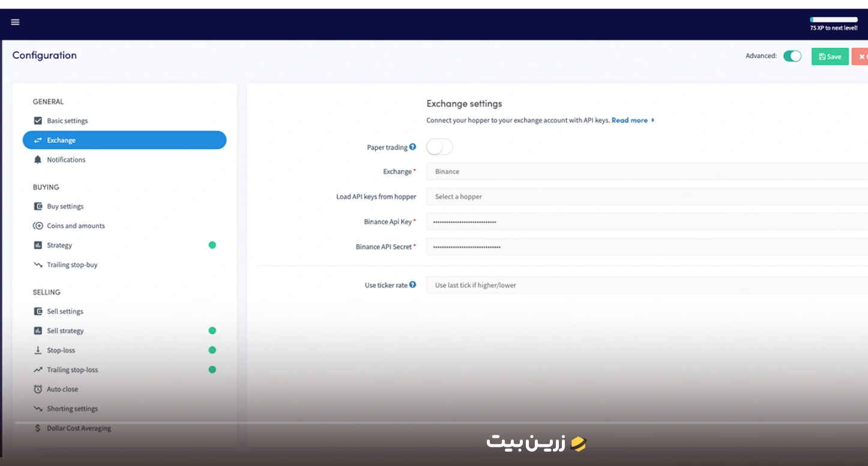Screen dimensions: 868x466
Task: Click the green dot beside Sell strategy
Action: click(212, 331)
